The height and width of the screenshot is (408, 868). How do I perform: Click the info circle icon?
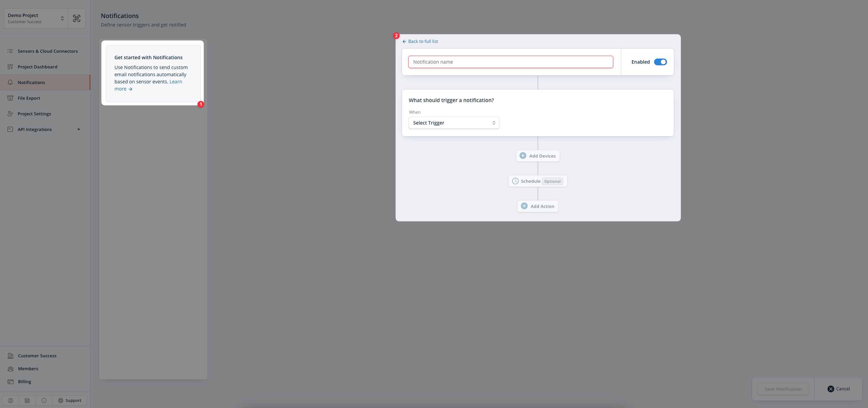click(44, 401)
